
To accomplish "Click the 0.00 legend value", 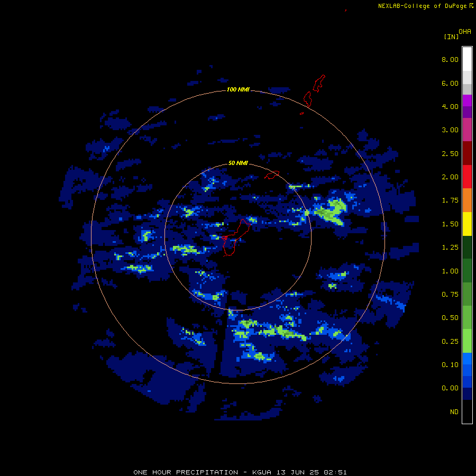I will click(x=450, y=388).
